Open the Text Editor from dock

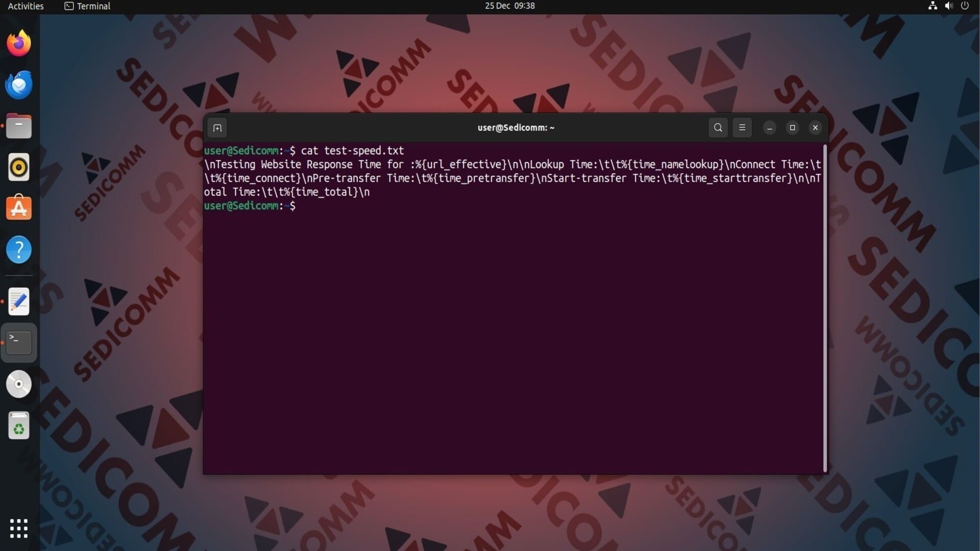pos(19,302)
